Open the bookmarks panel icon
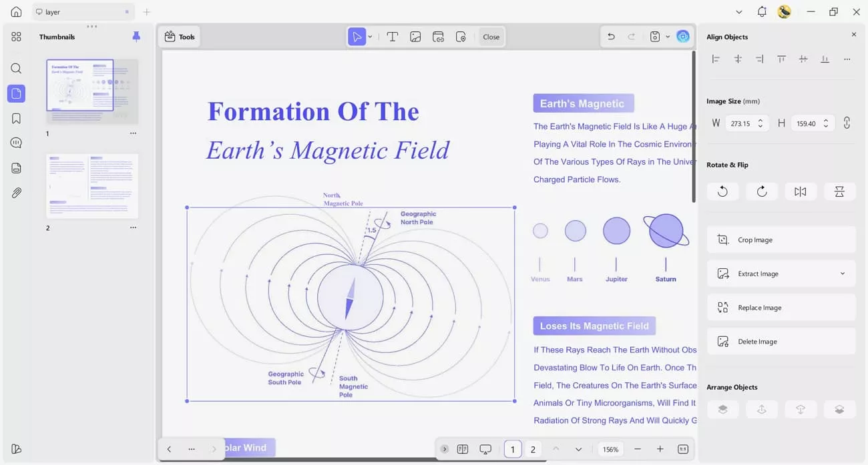The width and height of the screenshot is (868, 465). [x=16, y=118]
